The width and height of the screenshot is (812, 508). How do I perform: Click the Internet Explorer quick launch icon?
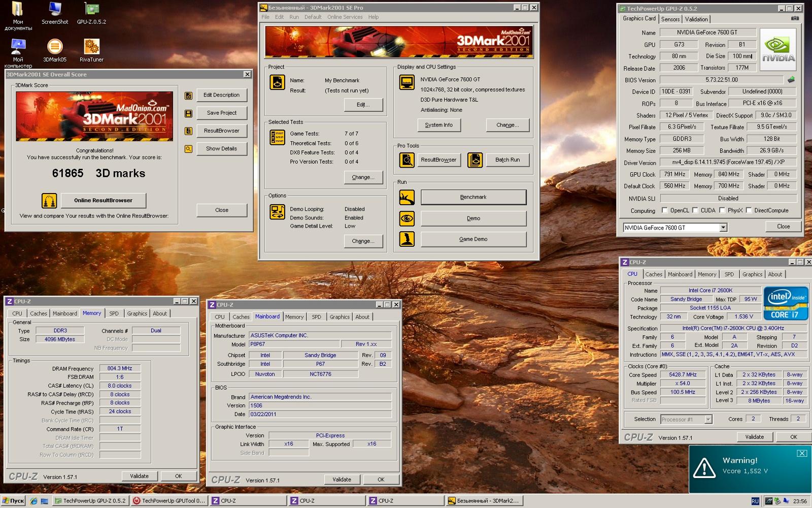pyautogui.click(x=33, y=501)
